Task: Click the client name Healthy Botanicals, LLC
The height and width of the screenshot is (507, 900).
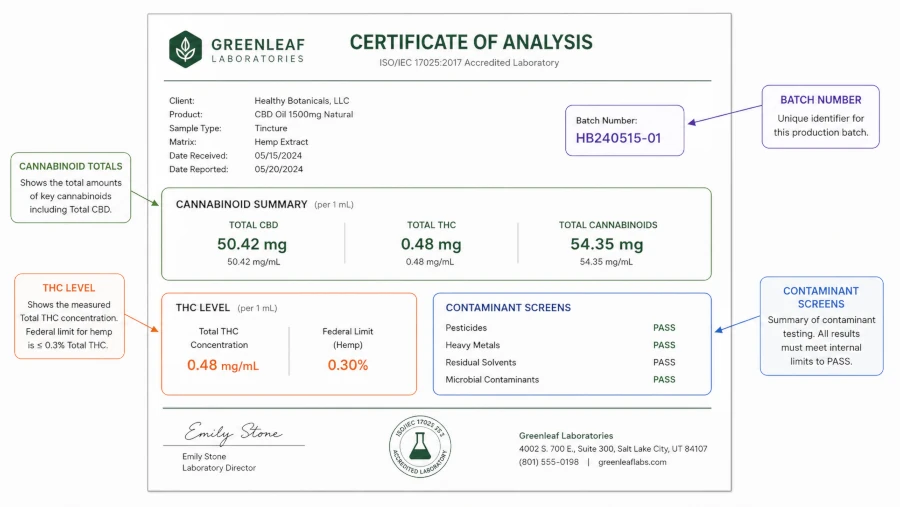Action: click(302, 100)
